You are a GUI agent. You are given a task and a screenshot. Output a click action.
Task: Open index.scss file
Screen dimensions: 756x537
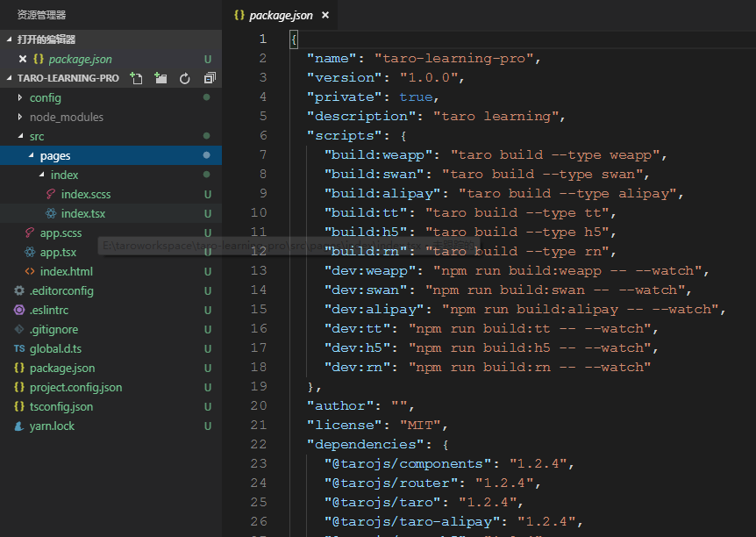pos(111,194)
